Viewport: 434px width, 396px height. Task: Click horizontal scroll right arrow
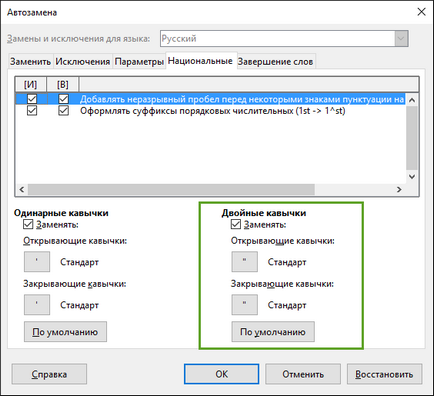[399, 189]
